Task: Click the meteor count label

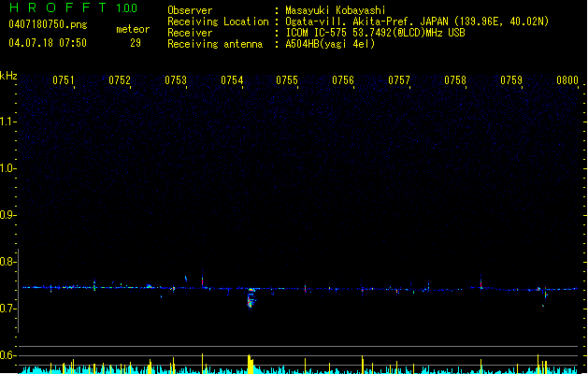Action: (133, 29)
